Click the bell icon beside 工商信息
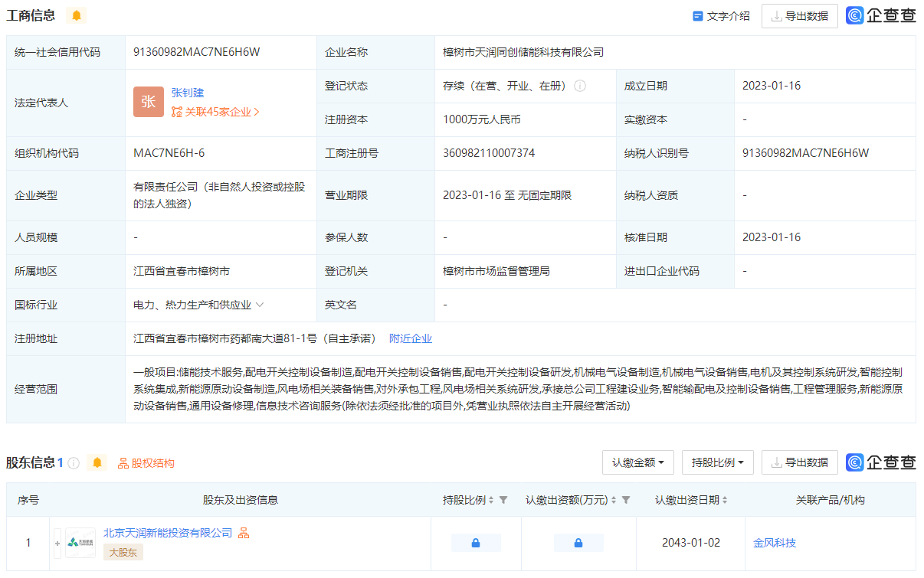924x578 pixels. [x=77, y=15]
